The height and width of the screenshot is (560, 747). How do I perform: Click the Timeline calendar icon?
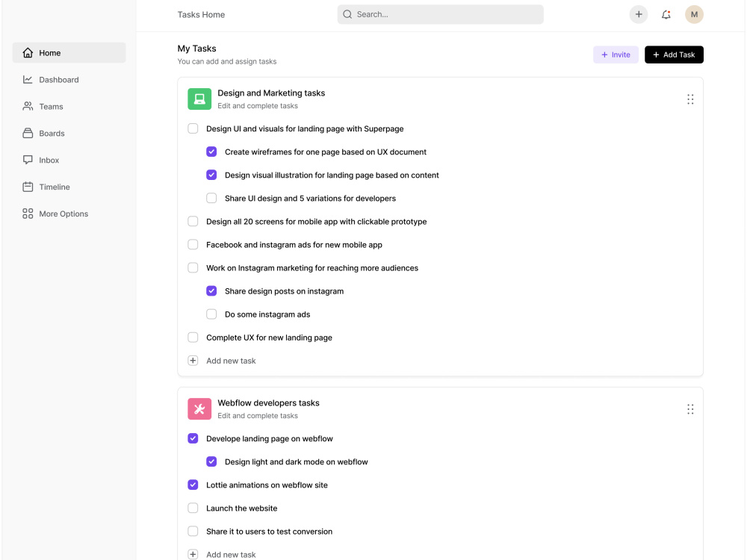pyautogui.click(x=28, y=187)
